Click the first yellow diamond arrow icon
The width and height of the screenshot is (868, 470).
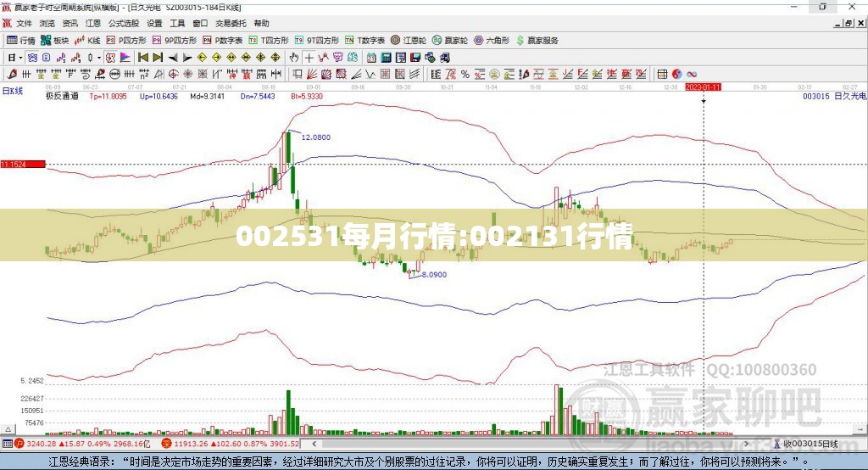click(x=202, y=58)
